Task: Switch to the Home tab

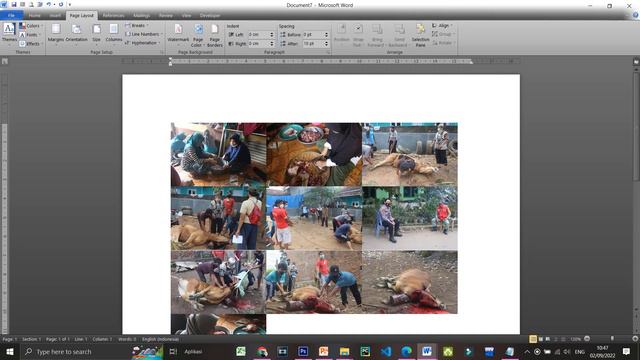Action: coord(35,16)
